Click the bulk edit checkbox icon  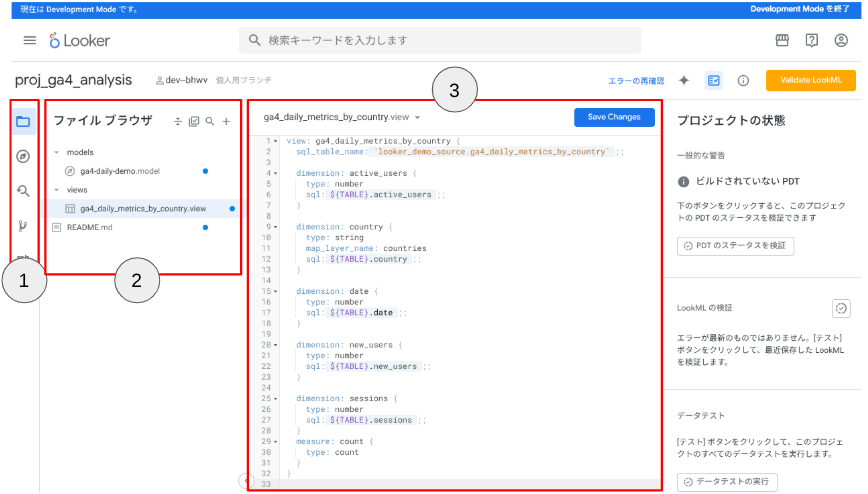194,121
